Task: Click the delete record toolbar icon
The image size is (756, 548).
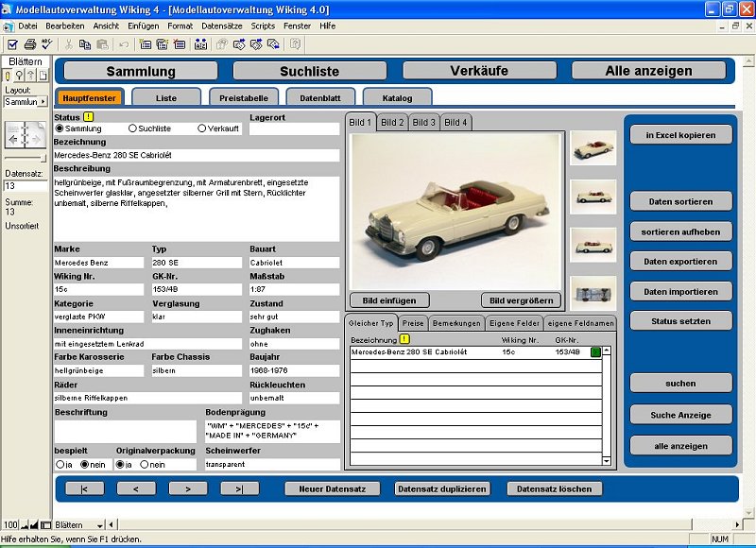Action: 180,44
